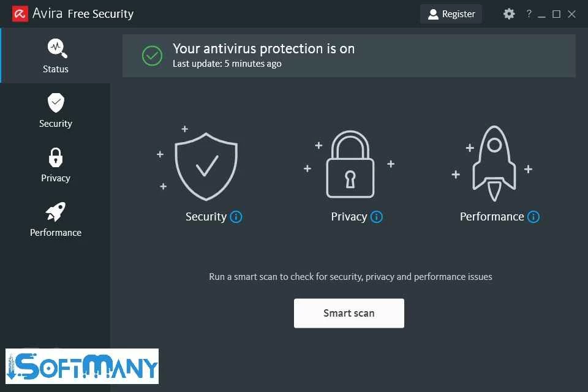Click the help question mark icon
Image resolution: width=588 pixels, height=392 pixels.
[x=529, y=14]
